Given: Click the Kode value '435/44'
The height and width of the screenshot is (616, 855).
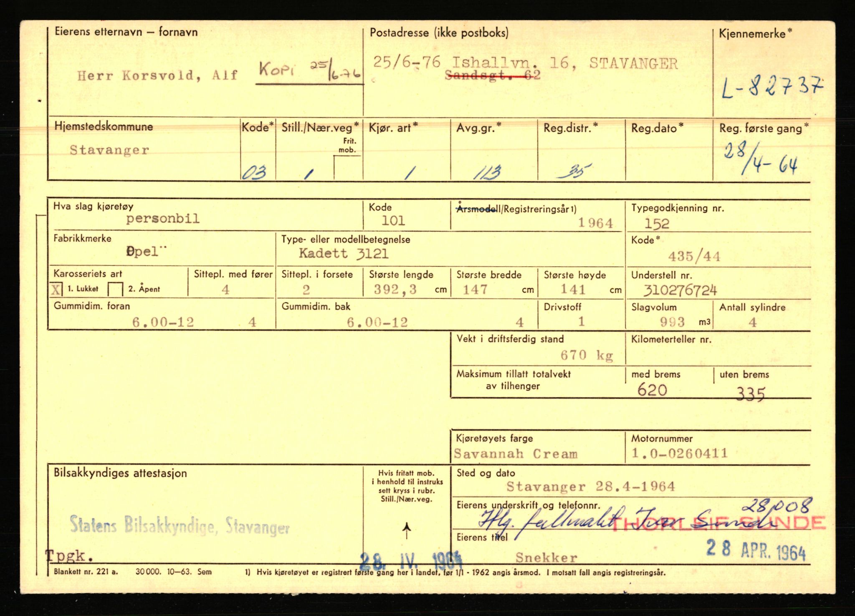Looking at the screenshot, I should [x=694, y=256].
